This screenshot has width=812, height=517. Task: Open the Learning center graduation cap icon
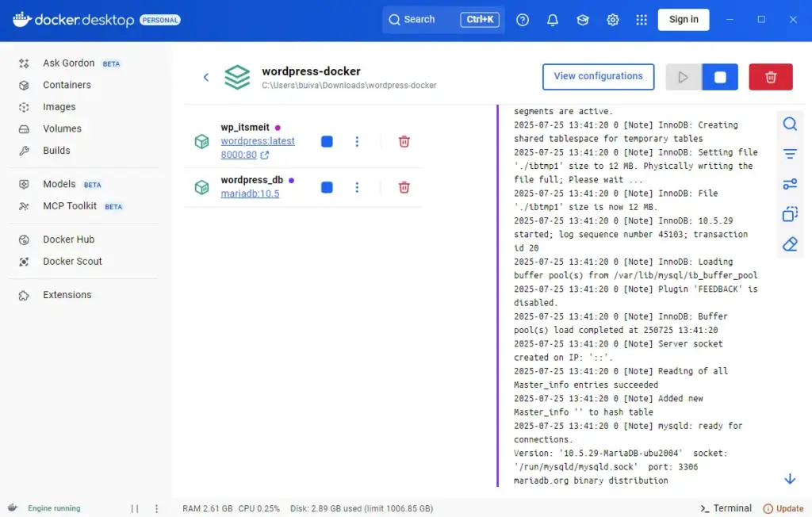pos(583,19)
